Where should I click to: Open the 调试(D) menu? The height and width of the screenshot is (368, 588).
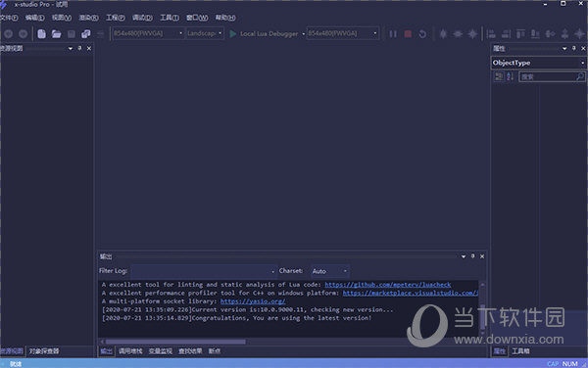142,18
